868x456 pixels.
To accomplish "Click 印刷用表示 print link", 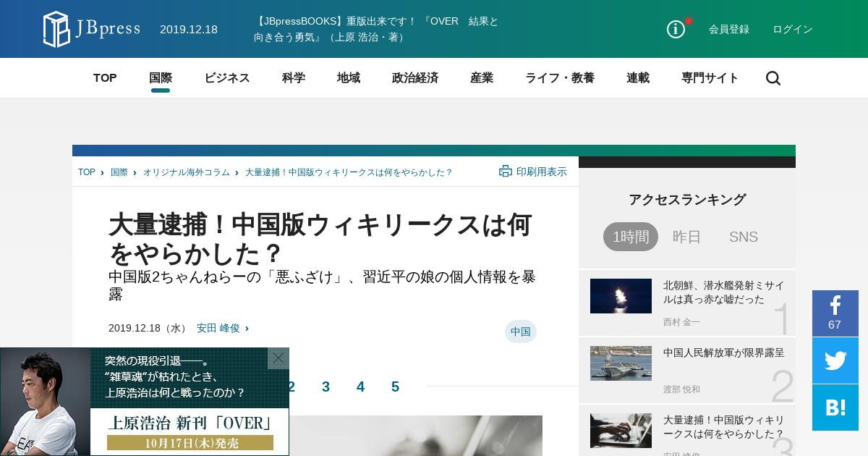I will (542, 172).
